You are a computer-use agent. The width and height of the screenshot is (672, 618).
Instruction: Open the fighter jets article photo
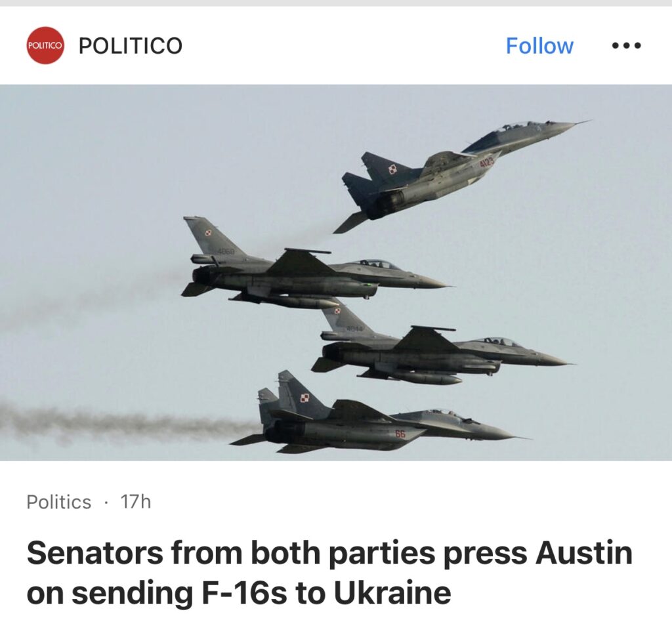[x=336, y=272]
